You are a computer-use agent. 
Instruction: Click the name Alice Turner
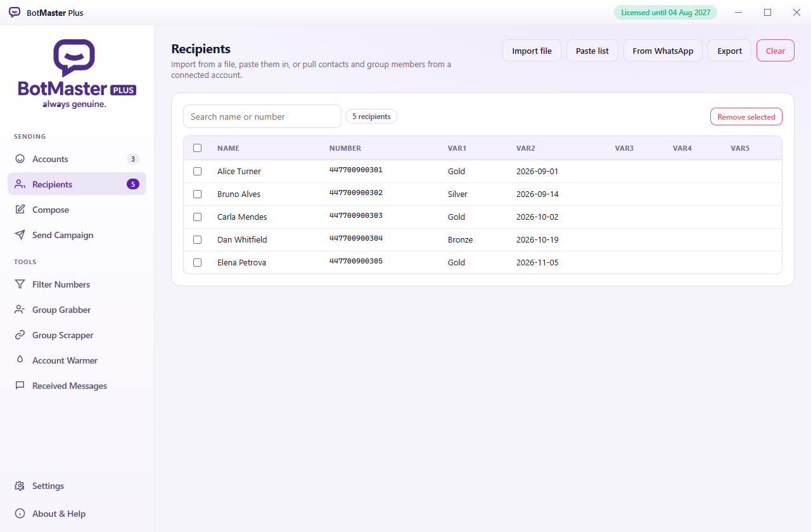(x=239, y=171)
